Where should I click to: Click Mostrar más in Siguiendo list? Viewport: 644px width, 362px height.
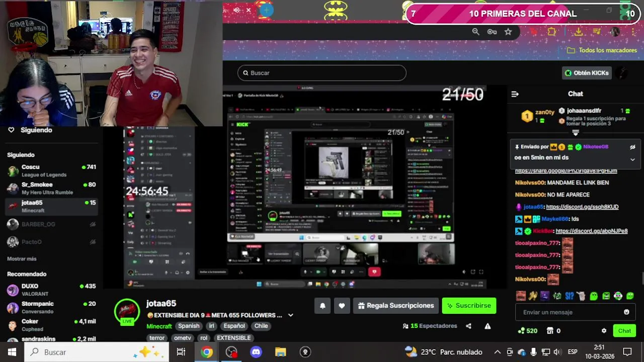point(22,259)
